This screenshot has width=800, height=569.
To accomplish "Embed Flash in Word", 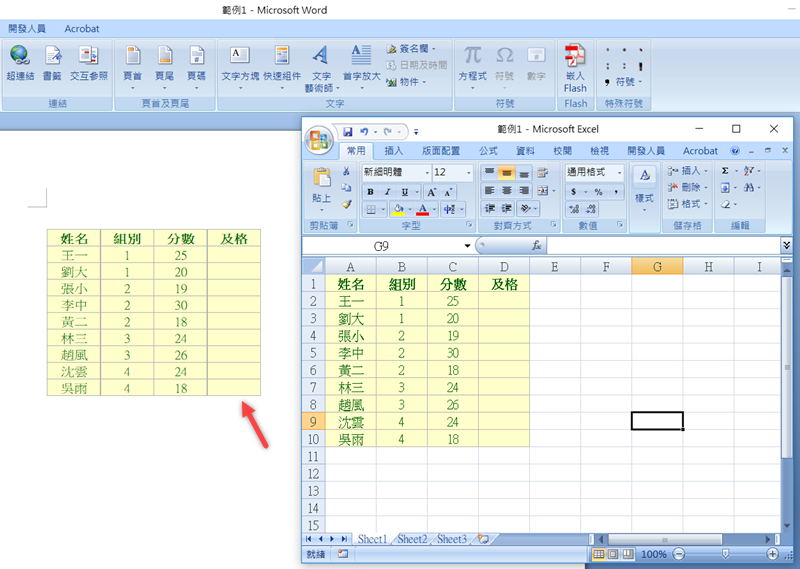I will click(576, 69).
